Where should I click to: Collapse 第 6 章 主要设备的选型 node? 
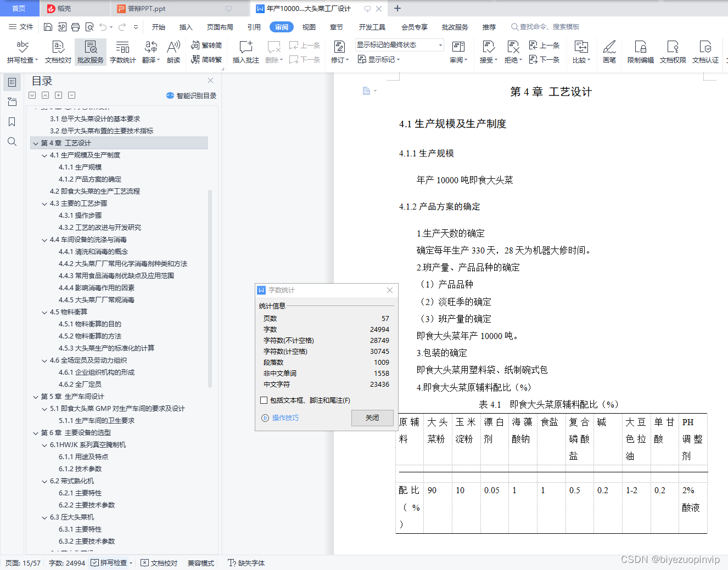[x=36, y=433]
